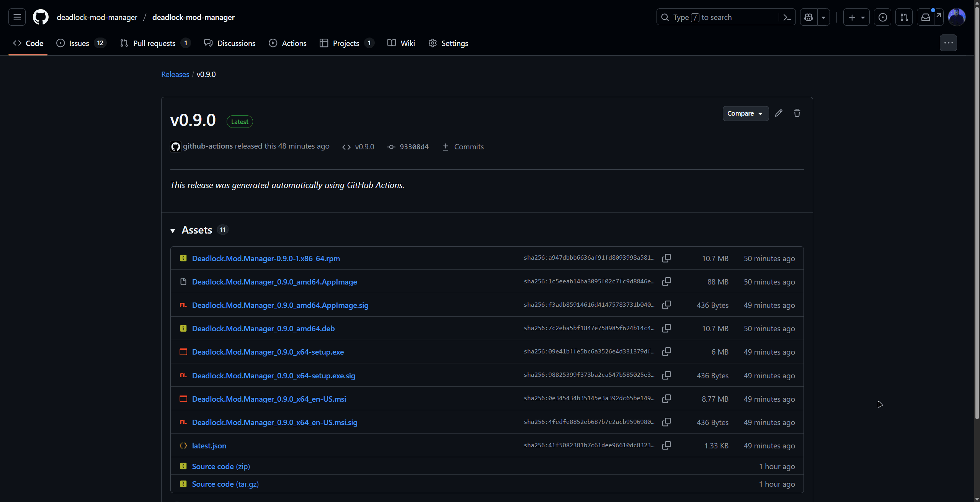Collapse the Assets section triangle
Image resolution: width=980 pixels, height=502 pixels.
pos(173,231)
